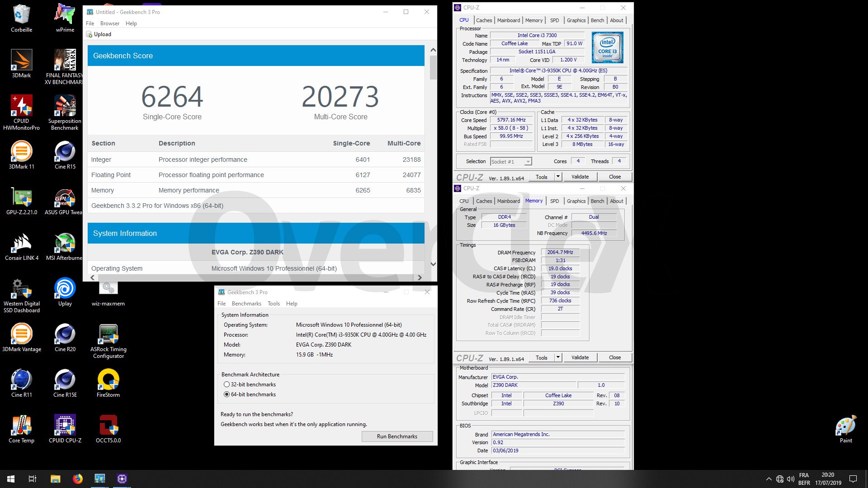Image resolution: width=868 pixels, height=488 pixels.
Task: Select 64-bit benchmarks option
Action: [250, 394]
